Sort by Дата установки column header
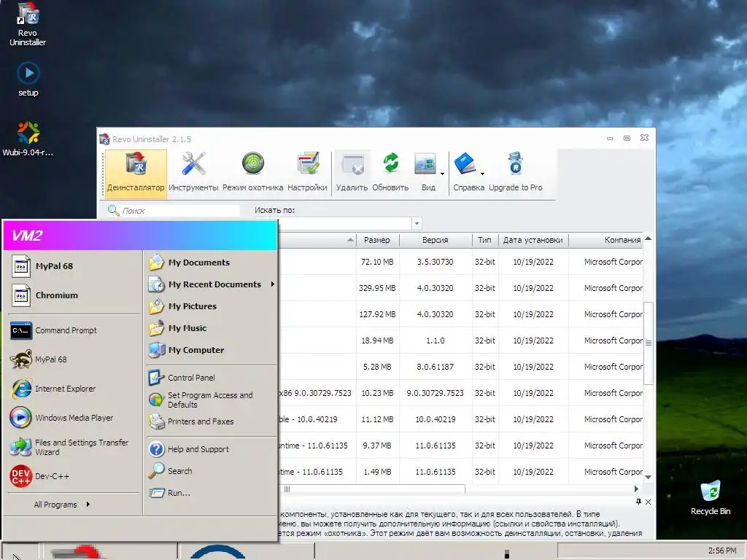 (x=533, y=240)
